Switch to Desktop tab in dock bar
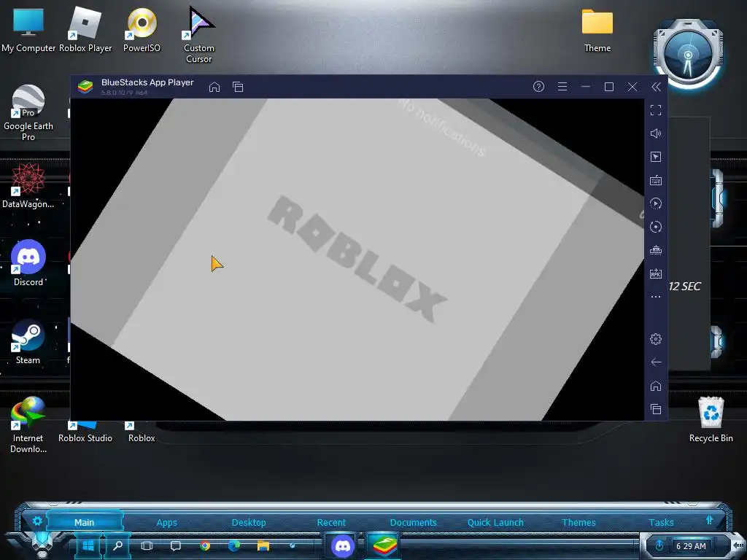This screenshot has width=747, height=560. 249,522
